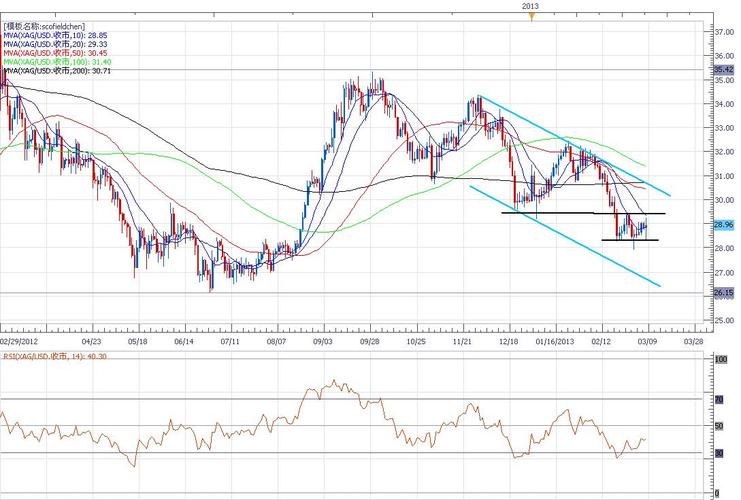
Task: Select the lower cyan channel trendline
Action: coord(565,236)
